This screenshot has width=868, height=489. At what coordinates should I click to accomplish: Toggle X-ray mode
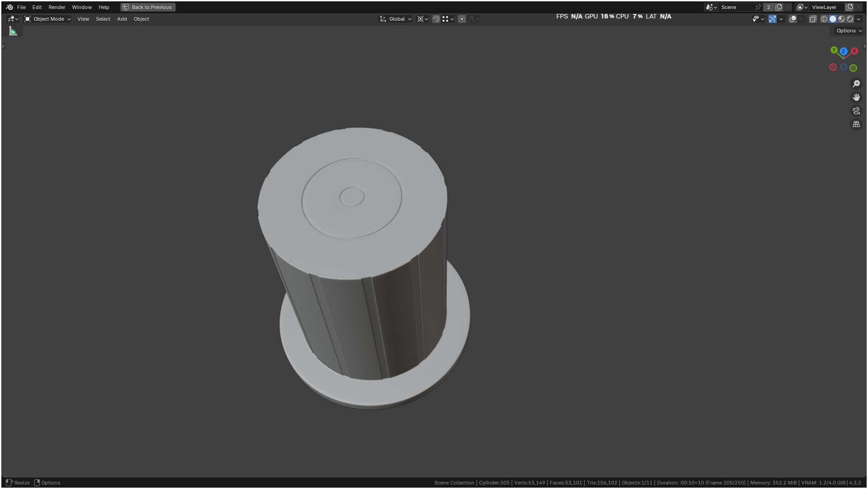tap(813, 19)
